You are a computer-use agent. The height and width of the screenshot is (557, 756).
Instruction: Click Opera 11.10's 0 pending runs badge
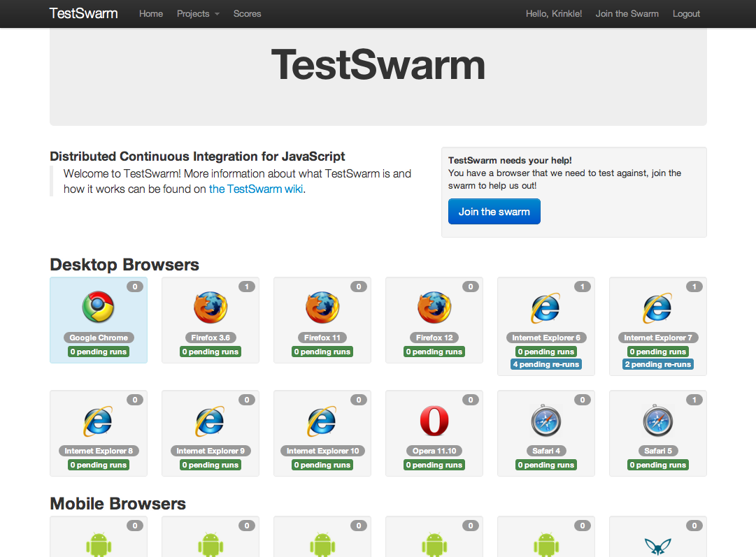(434, 465)
